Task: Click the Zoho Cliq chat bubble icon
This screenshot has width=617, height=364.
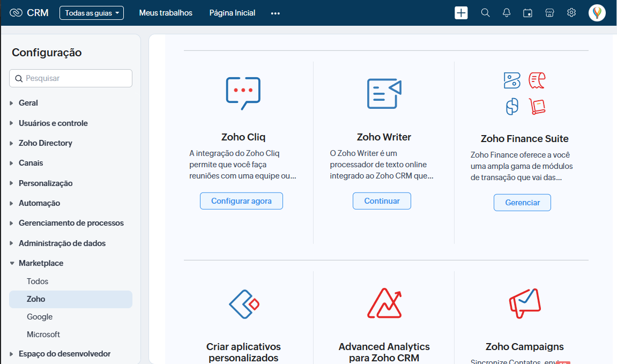Action: coord(243,93)
